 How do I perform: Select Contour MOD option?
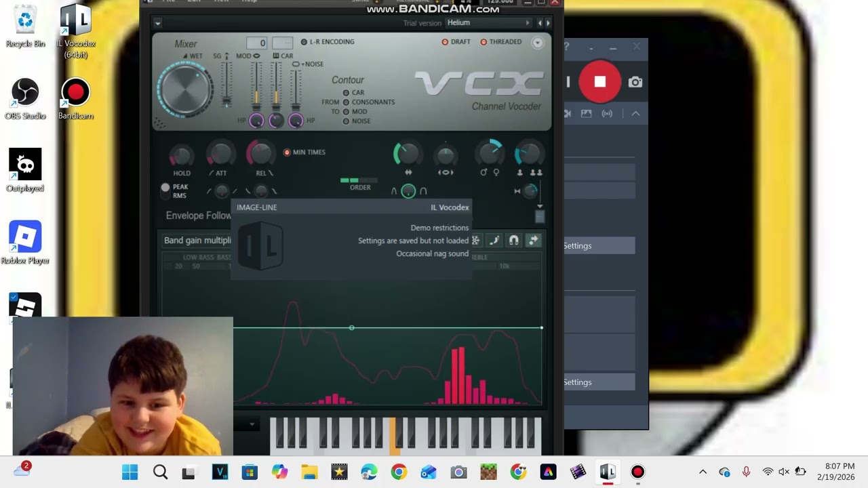(355, 112)
